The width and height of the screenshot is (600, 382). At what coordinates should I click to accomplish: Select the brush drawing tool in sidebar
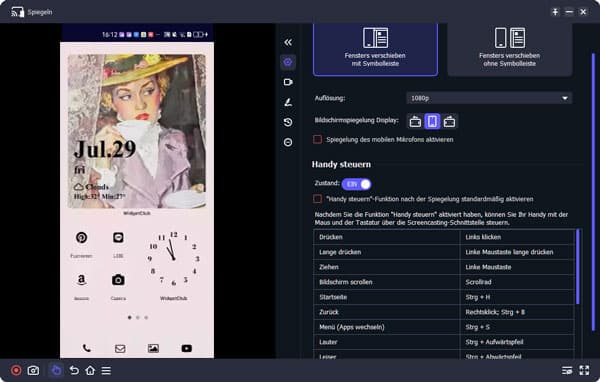click(288, 102)
